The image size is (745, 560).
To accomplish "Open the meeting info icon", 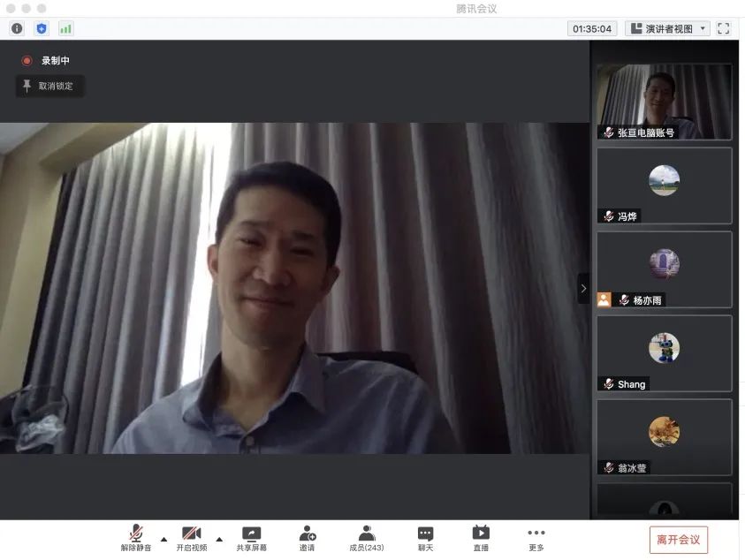I will coord(17,28).
